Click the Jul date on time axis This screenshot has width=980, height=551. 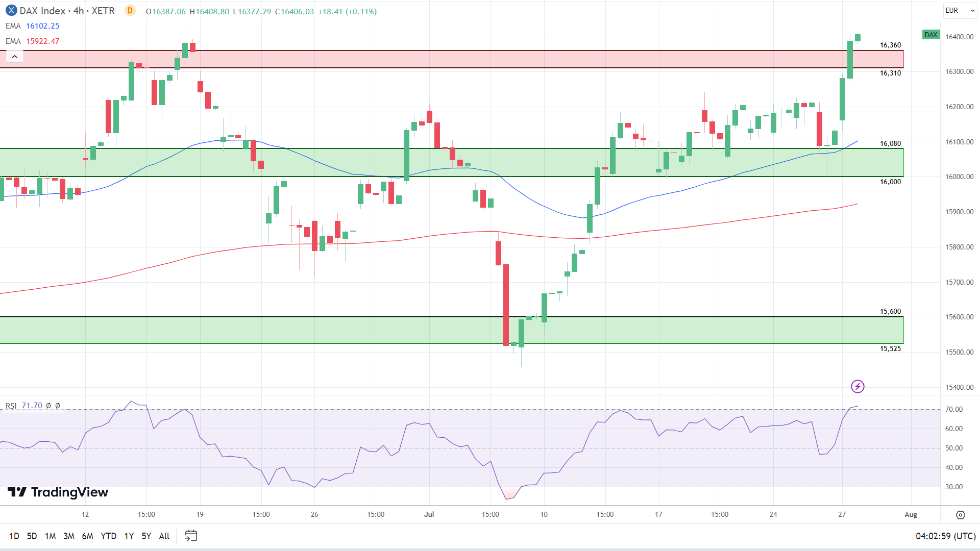tap(429, 514)
